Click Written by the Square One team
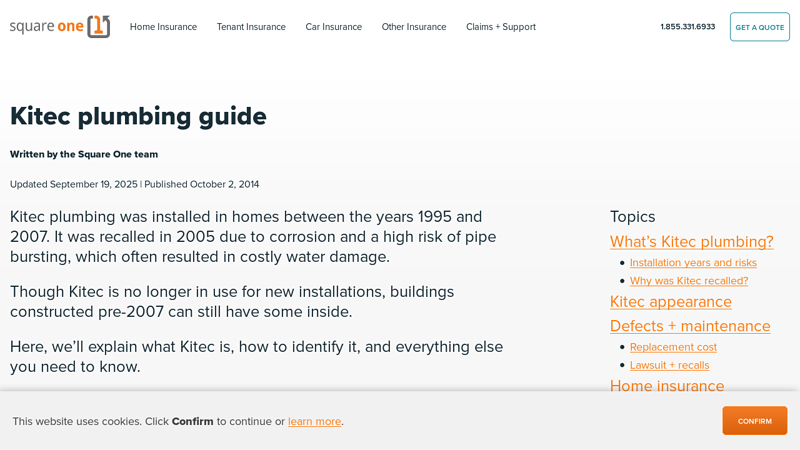800x450 pixels. (84, 154)
